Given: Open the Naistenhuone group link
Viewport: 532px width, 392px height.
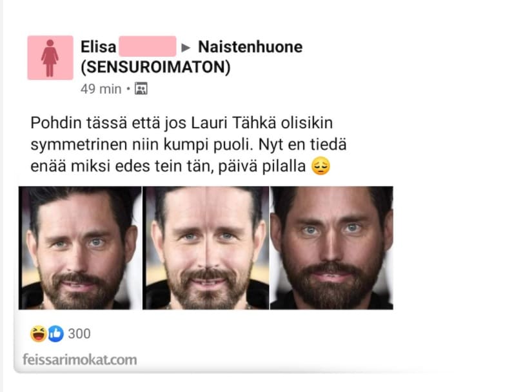Looking at the screenshot, I should click(x=250, y=47).
